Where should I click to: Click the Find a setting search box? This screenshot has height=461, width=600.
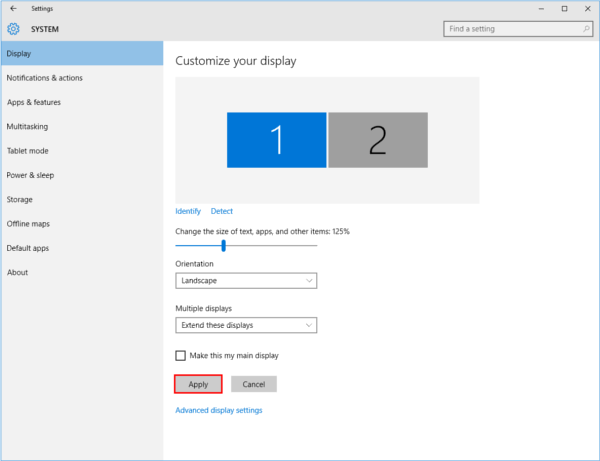tap(518, 29)
